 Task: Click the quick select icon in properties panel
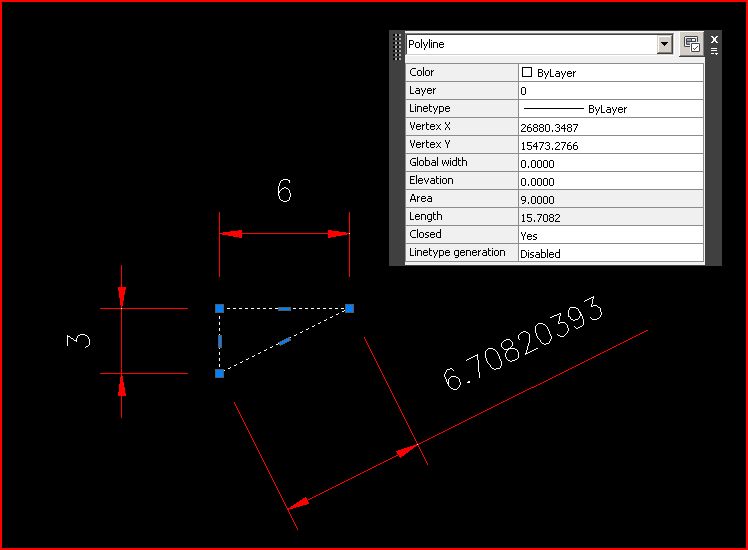(692, 44)
